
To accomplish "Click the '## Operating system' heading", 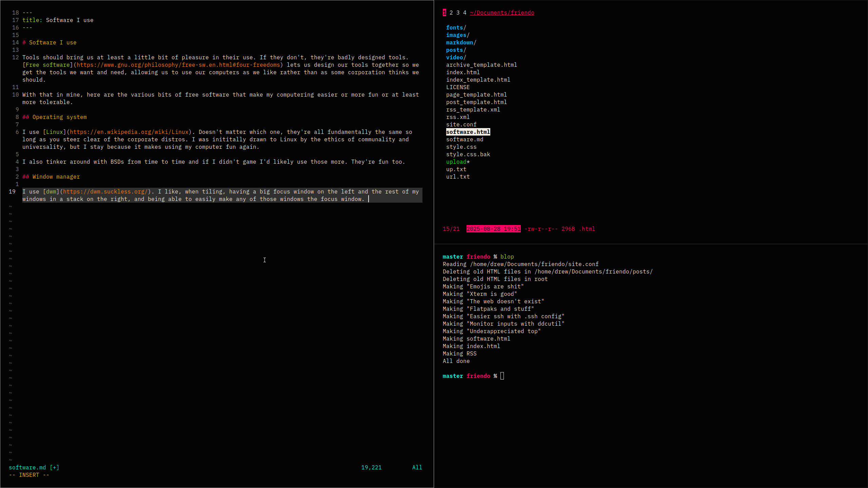I will (x=54, y=117).
